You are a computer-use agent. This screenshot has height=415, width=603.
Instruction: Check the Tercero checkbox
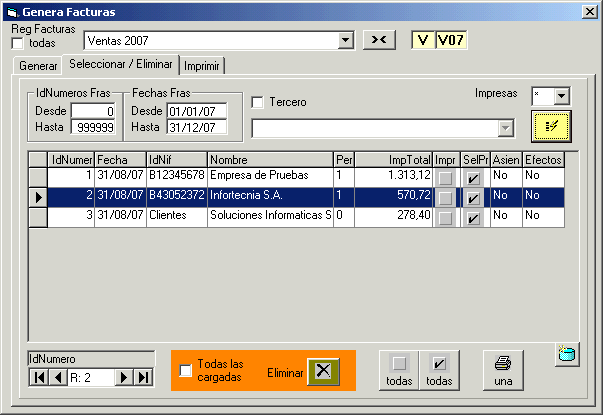pyautogui.click(x=258, y=102)
